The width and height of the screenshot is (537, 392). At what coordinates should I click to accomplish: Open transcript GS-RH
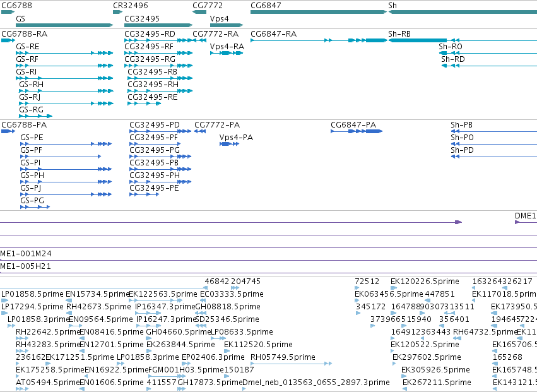31,85
